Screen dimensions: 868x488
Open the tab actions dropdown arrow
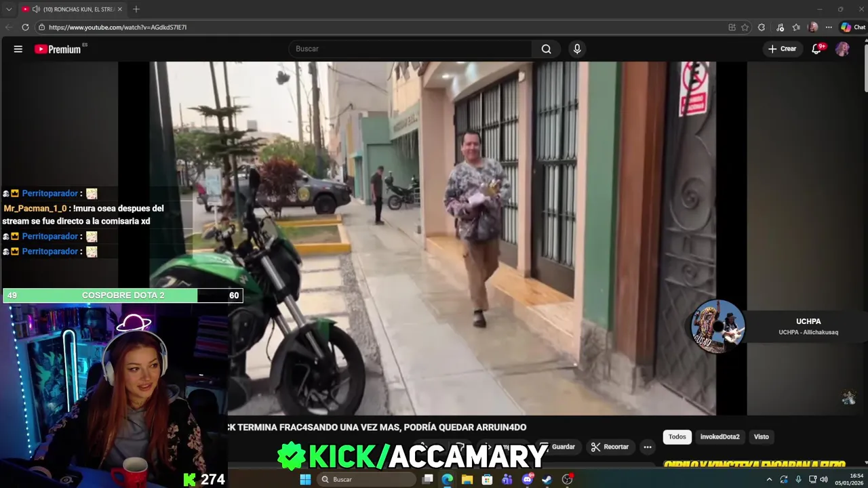pos(9,9)
